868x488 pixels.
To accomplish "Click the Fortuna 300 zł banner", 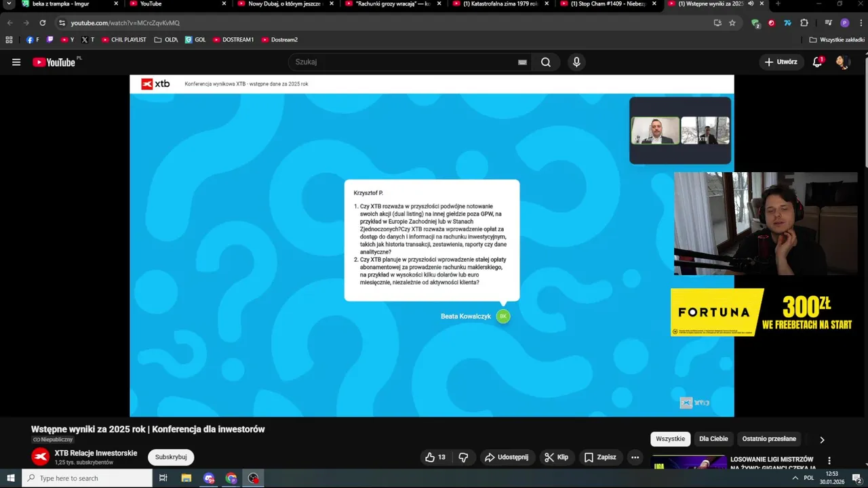I will [762, 312].
